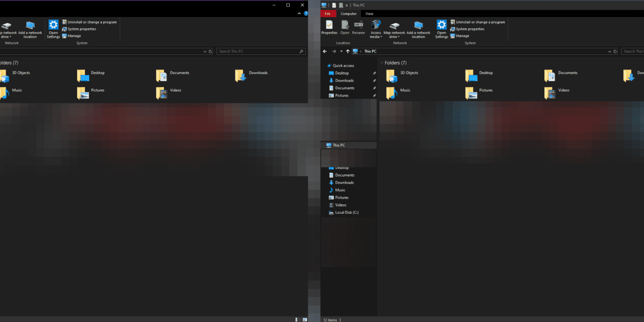Screen dimensions: 644x322
Task: Select the Computer ribbon tab
Action: click(x=348, y=14)
